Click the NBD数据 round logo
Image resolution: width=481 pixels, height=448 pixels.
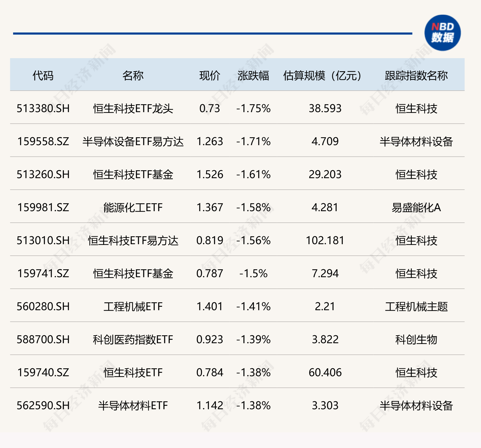pos(442,33)
